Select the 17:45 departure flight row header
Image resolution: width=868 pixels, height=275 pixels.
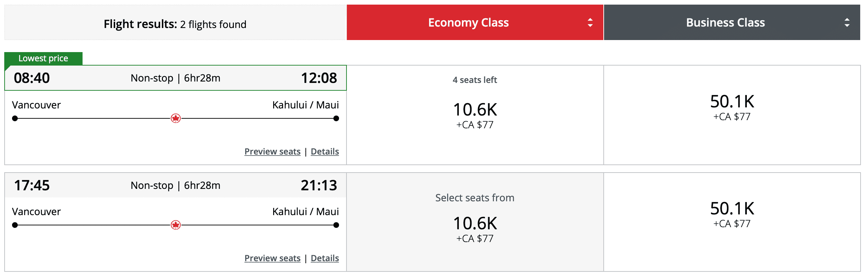pos(175,185)
